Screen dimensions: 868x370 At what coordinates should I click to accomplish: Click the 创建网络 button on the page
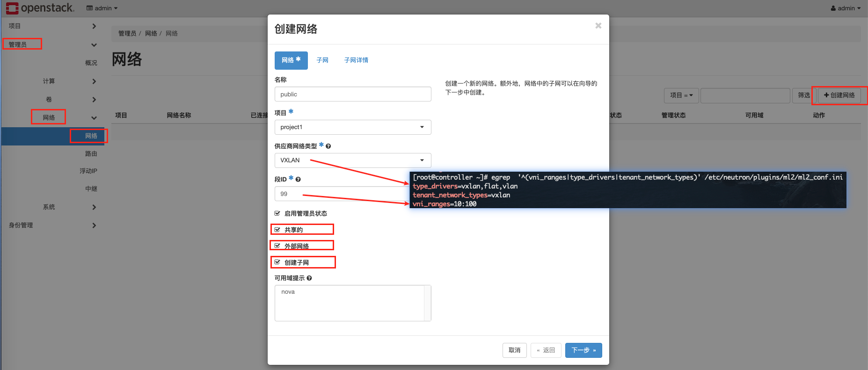[839, 95]
